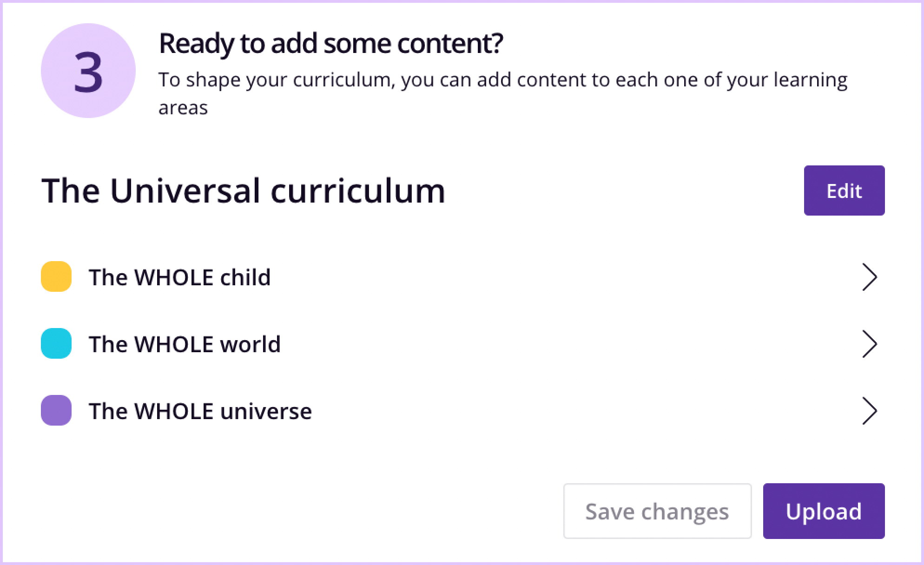924x565 pixels.
Task: Click the teal color swatch for The WHOLE world
Action: click(x=56, y=344)
